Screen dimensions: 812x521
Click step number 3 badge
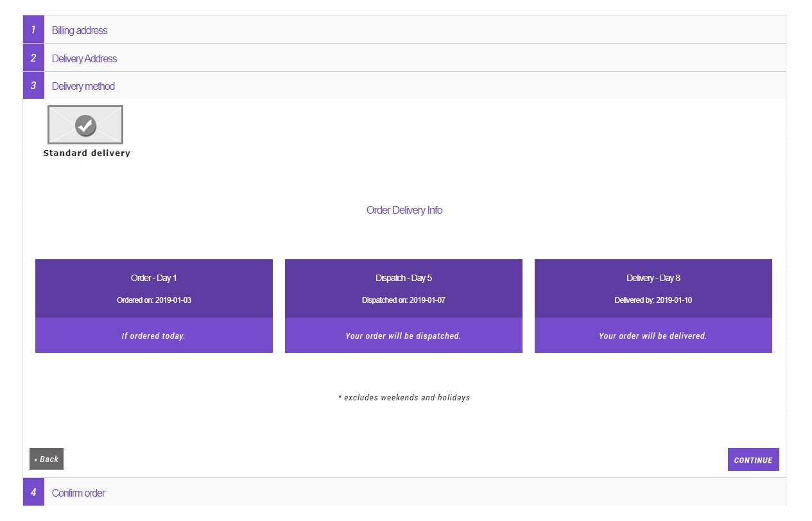[33, 85]
